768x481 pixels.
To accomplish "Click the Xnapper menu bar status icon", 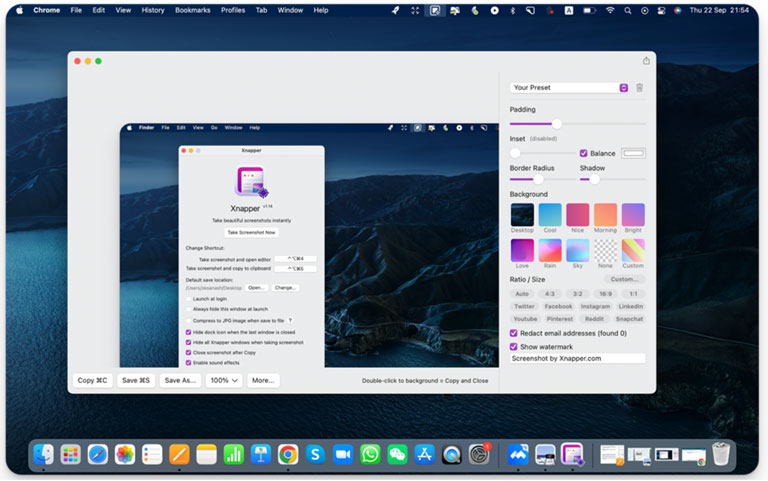I will point(434,10).
